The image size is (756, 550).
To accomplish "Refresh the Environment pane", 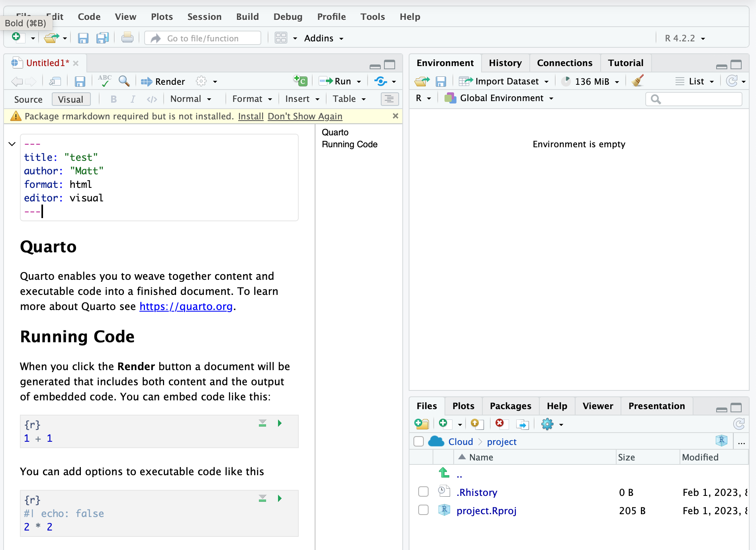I will tap(732, 81).
